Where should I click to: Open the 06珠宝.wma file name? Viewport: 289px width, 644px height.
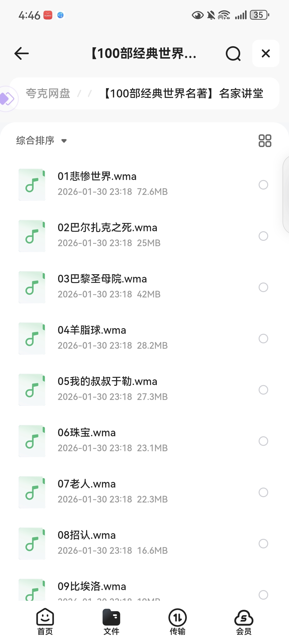87,433
